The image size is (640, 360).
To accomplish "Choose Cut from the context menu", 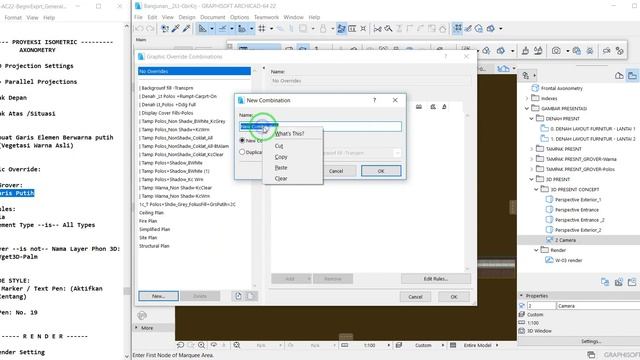I will tap(279, 146).
